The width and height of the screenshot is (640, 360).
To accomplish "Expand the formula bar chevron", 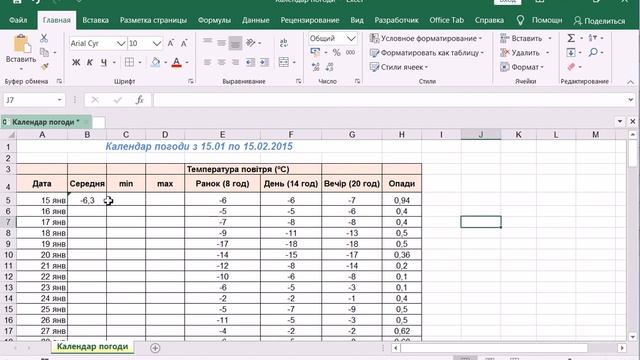I will click(631, 100).
